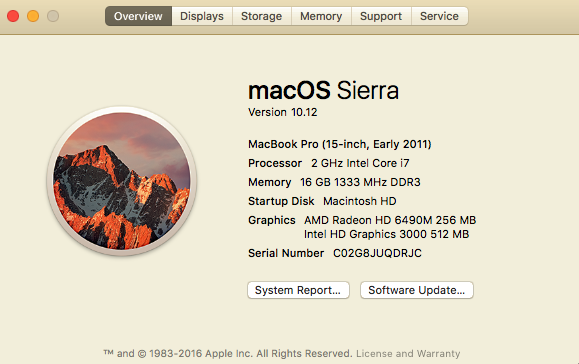The width and height of the screenshot is (579, 364).
Task: Click the macOS Sierra title
Action: (323, 90)
